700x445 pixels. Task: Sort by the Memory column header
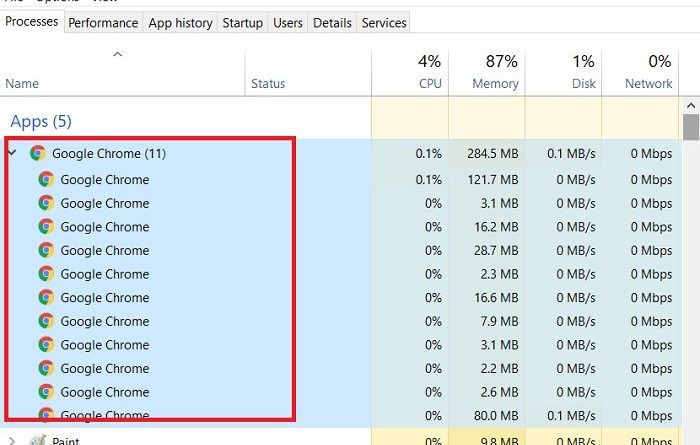pos(487,72)
